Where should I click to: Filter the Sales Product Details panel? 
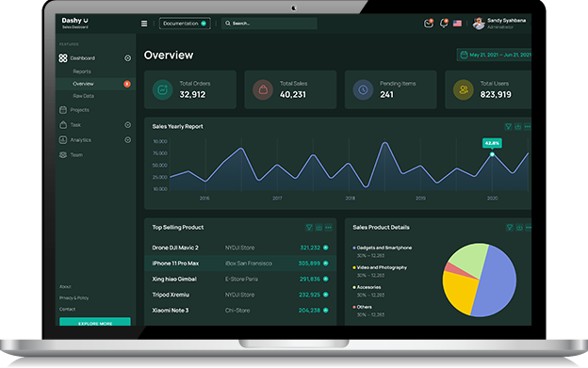510,227
